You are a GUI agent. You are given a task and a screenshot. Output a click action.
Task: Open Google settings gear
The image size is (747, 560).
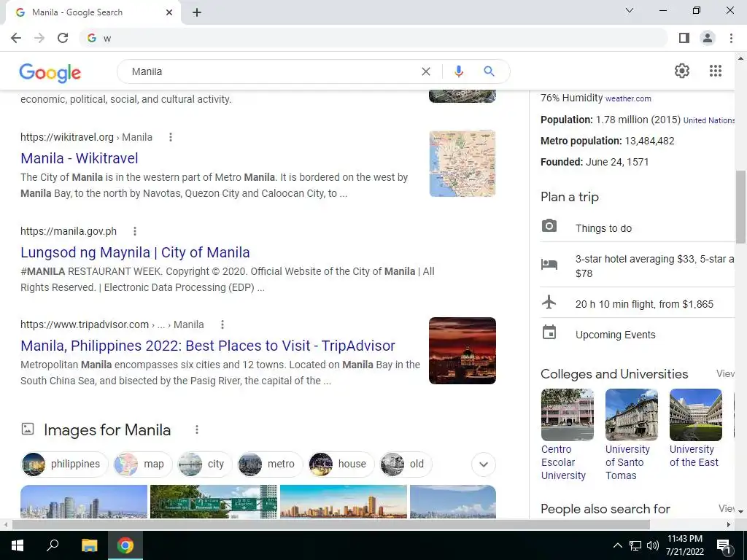682,71
